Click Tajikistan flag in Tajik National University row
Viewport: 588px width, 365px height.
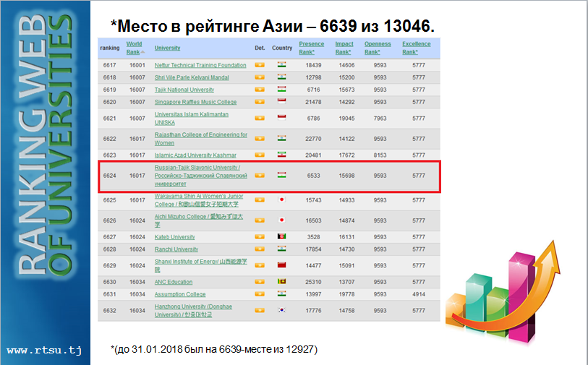[x=281, y=89]
